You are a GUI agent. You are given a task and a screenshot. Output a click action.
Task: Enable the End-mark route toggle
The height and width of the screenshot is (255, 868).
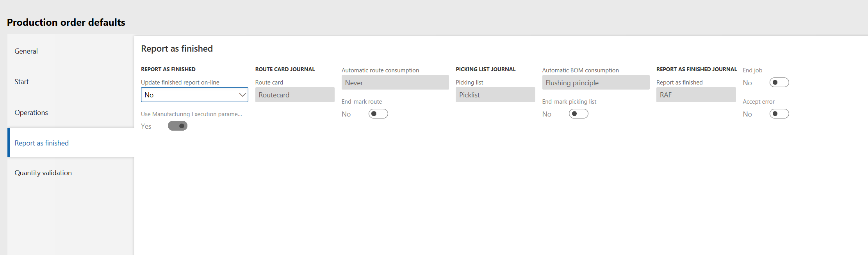coord(378,114)
